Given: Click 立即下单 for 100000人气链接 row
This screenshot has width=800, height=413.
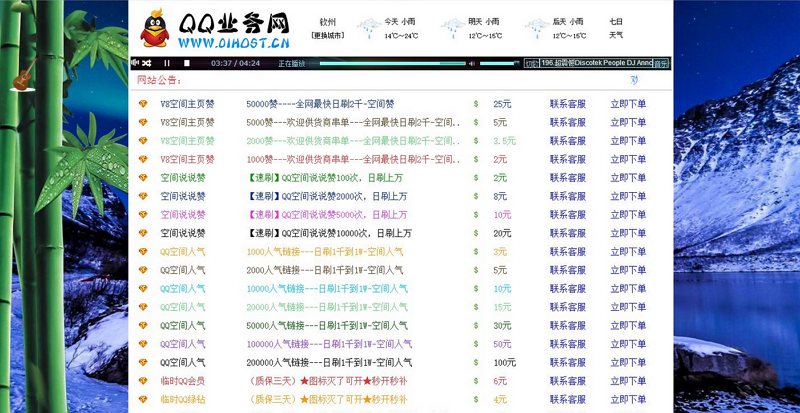Looking at the screenshot, I should click(628, 344).
